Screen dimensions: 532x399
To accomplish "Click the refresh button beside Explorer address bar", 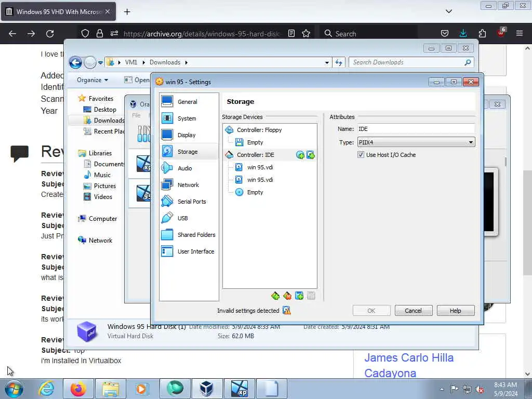I will point(339,62).
